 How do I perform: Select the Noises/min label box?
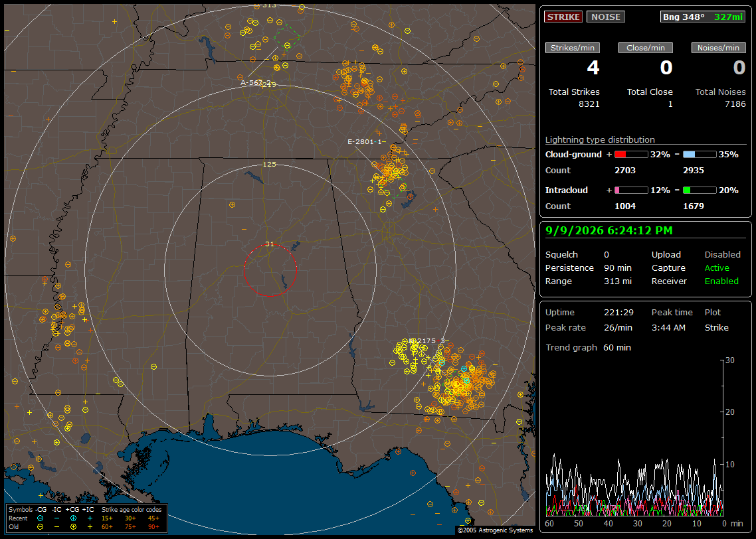point(718,48)
